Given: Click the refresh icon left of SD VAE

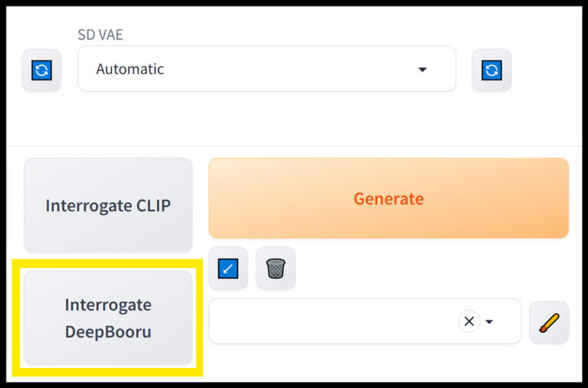Looking at the screenshot, I should pyautogui.click(x=41, y=70).
